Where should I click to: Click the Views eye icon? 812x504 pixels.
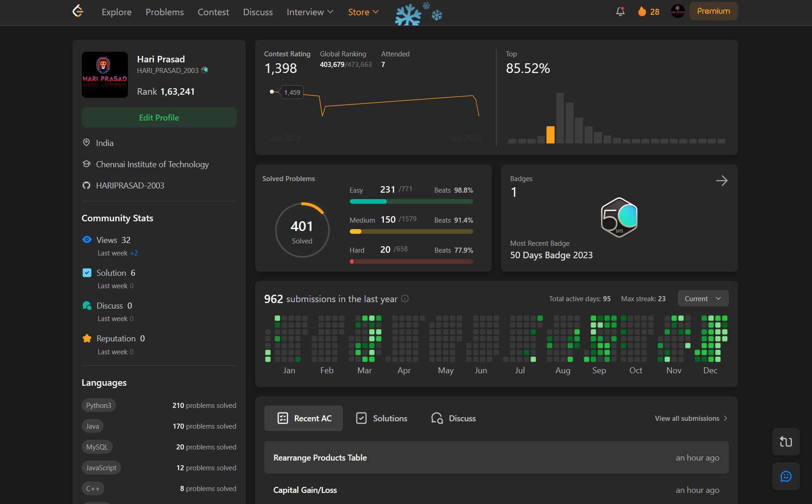87,240
